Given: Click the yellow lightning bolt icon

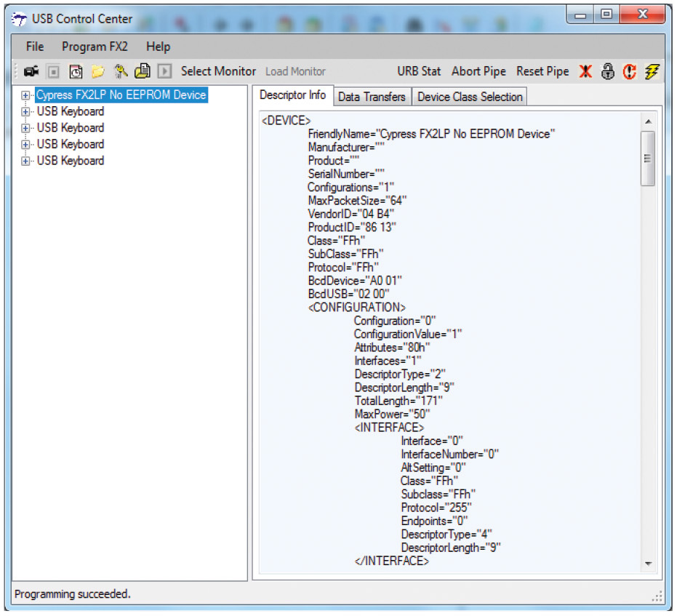Looking at the screenshot, I should tap(652, 71).
